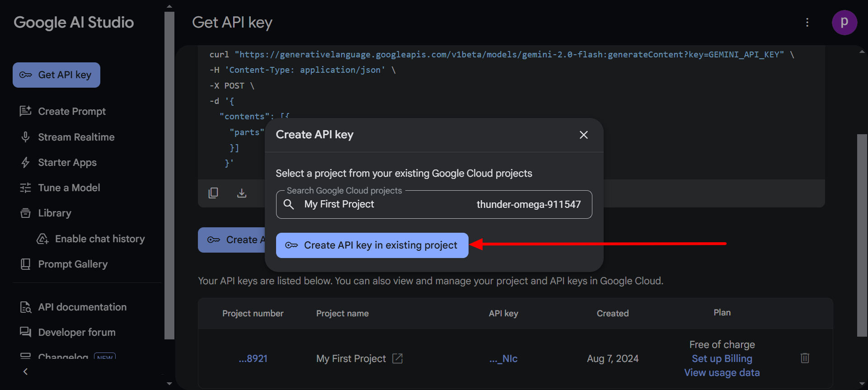Click the API key column header
Image resolution: width=868 pixels, height=390 pixels.
tap(503, 314)
